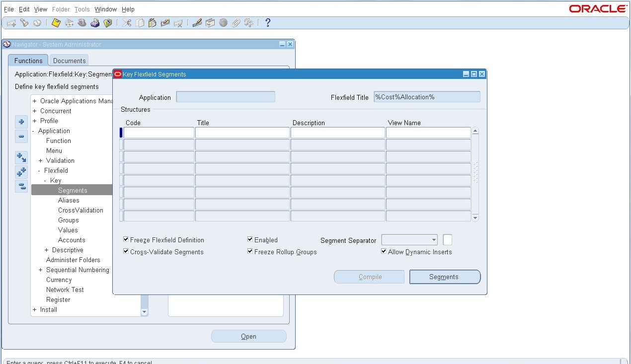The image size is (631, 364).
Task: Click the Cut scissors icon
Action: 127,23
